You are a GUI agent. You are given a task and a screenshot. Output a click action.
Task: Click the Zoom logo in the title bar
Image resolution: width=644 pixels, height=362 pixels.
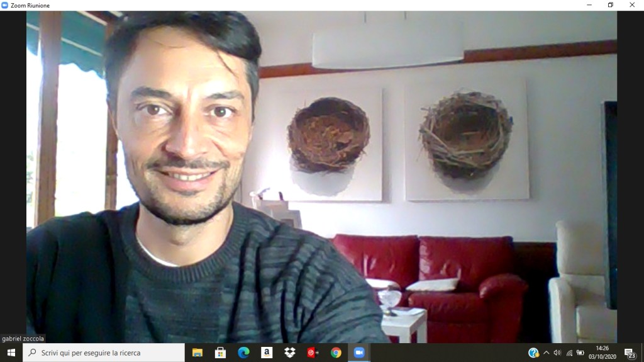5,5
